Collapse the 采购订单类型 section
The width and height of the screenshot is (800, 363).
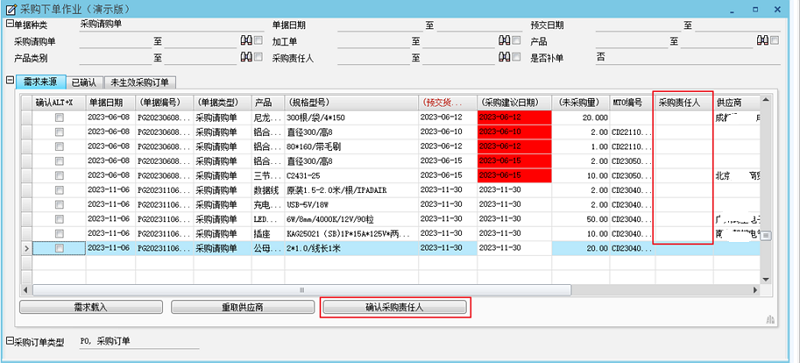point(9,340)
